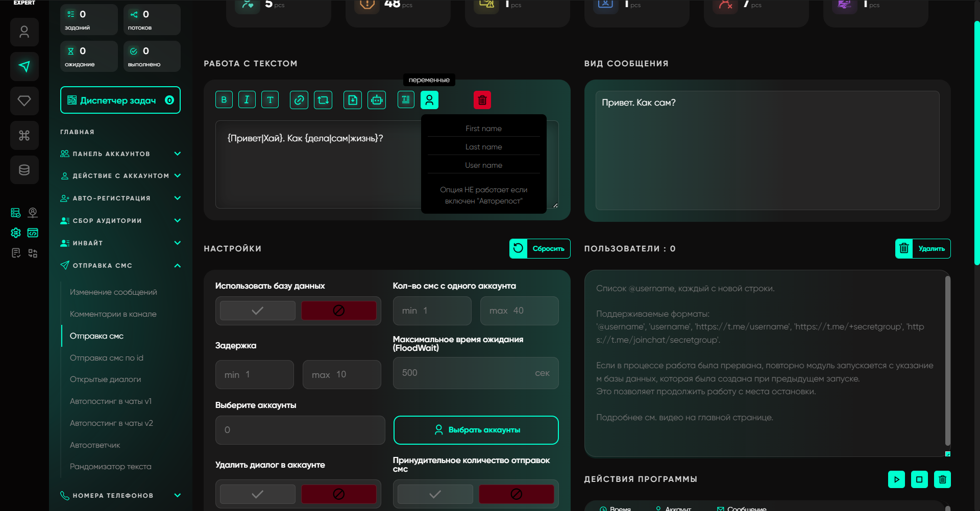
Task: Enable 'Принудительное количество отправок смс' checkmark
Action: [x=435, y=494]
